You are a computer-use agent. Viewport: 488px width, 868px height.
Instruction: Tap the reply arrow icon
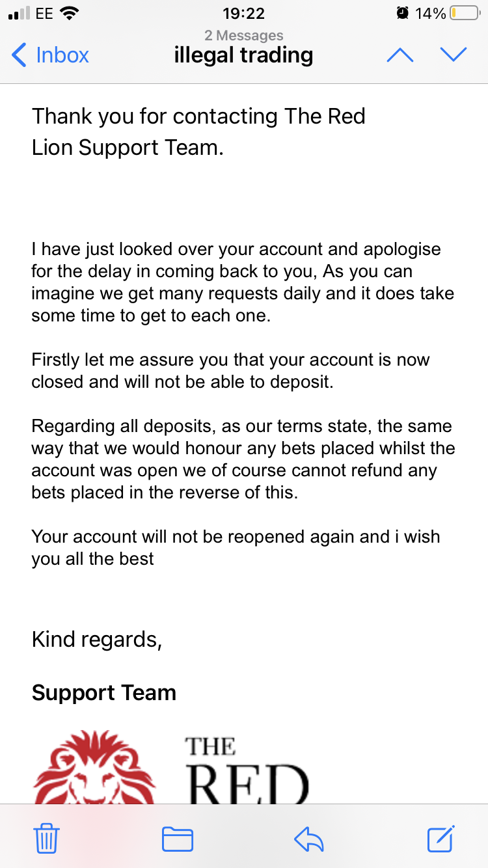309,839
